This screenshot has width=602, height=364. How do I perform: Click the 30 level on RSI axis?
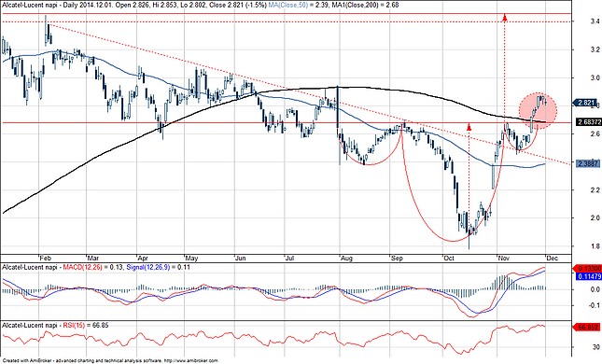click(596, 347)
